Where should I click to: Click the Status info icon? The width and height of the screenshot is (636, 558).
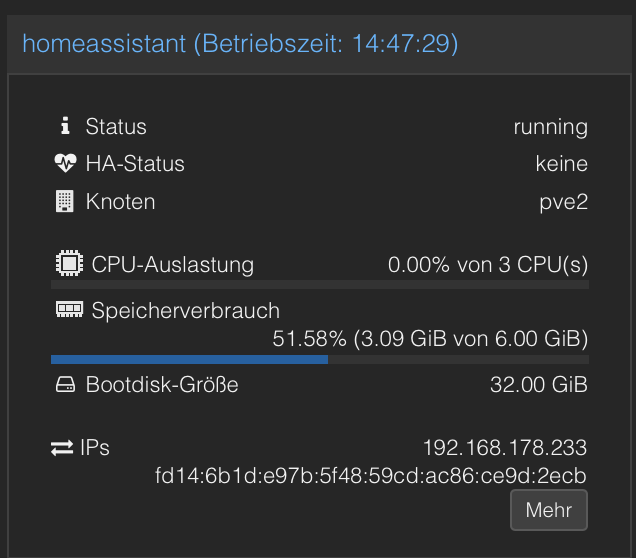65,126
